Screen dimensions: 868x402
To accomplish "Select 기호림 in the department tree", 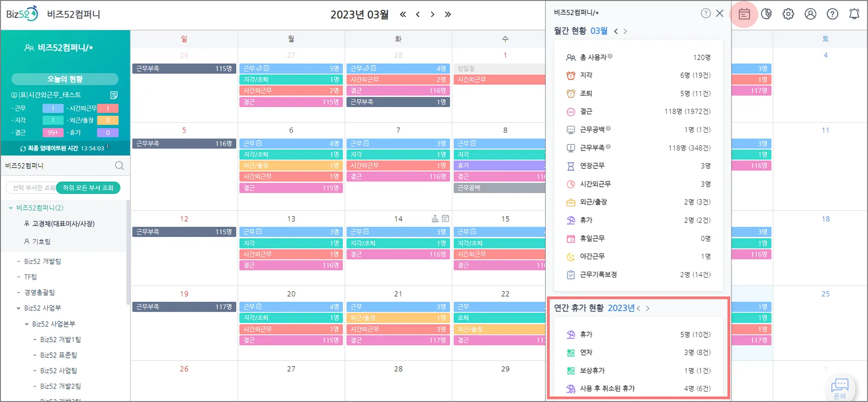I will point(41,241).
